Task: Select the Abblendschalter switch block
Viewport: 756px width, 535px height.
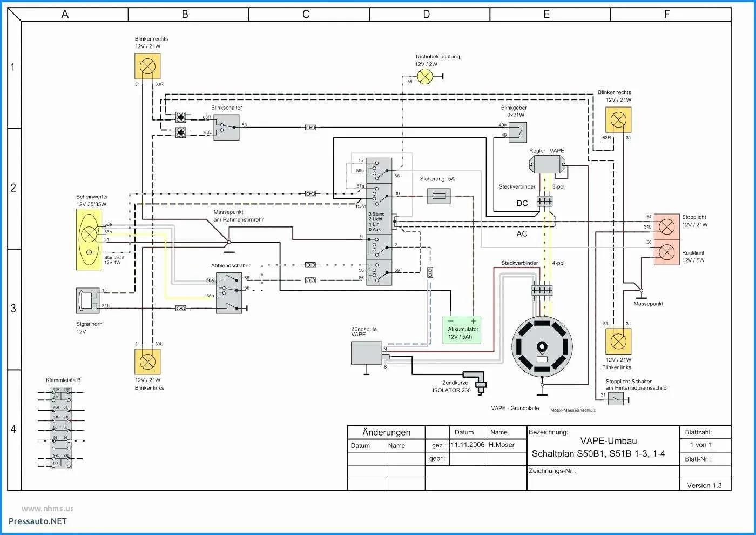Action: [x=229, y=293]
